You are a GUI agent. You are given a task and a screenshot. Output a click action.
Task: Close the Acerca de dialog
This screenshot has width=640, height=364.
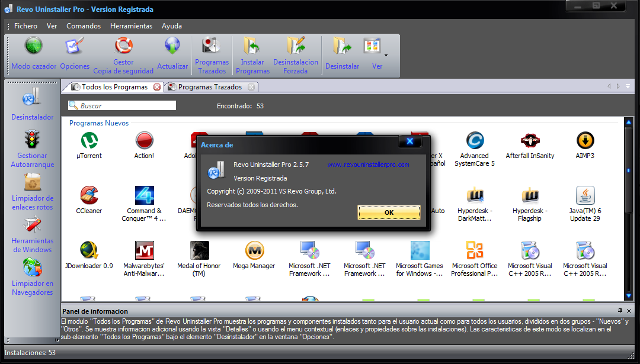(410, 141)
